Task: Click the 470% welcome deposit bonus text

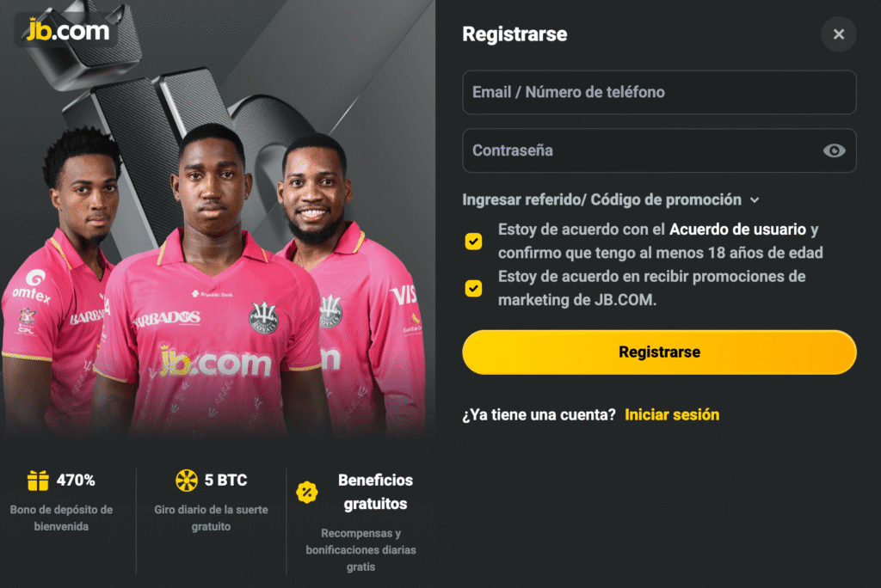Action: click(x=76, y=480)
